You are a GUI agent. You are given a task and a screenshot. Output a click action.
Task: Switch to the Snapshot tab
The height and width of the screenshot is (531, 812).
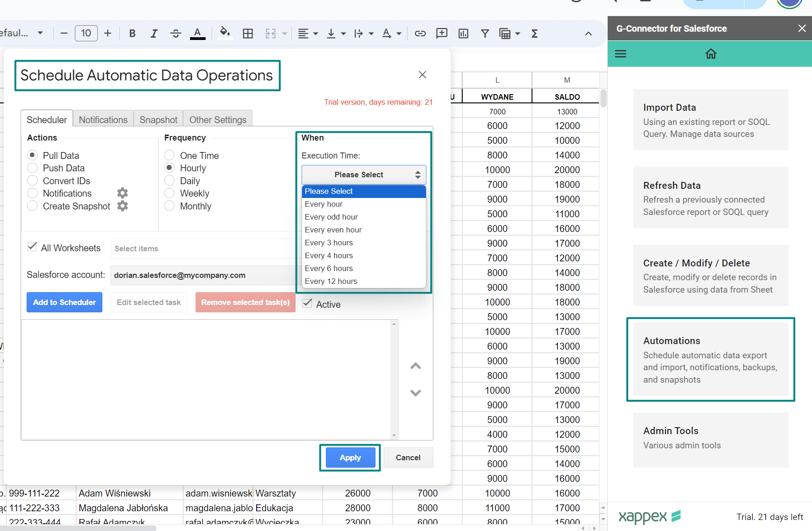[158, 119]
